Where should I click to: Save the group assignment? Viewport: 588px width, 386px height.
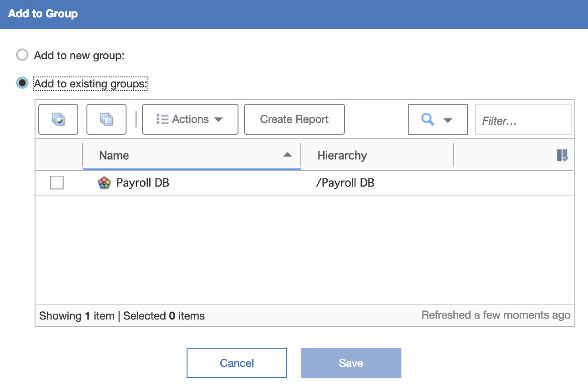[351, 362]
